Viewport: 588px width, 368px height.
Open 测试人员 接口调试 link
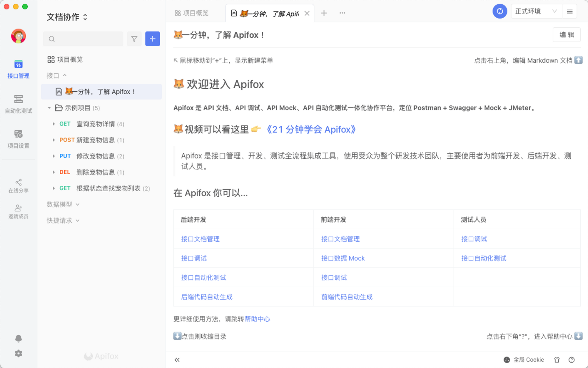[x=474, y=239]
